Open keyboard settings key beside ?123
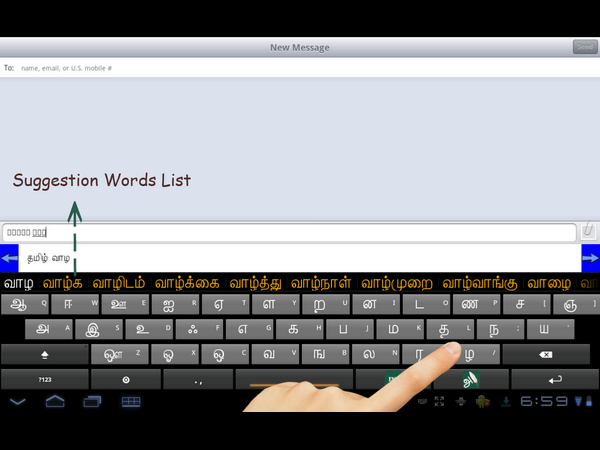This screenshot has width=600, height=450. (x=125, y=380)
